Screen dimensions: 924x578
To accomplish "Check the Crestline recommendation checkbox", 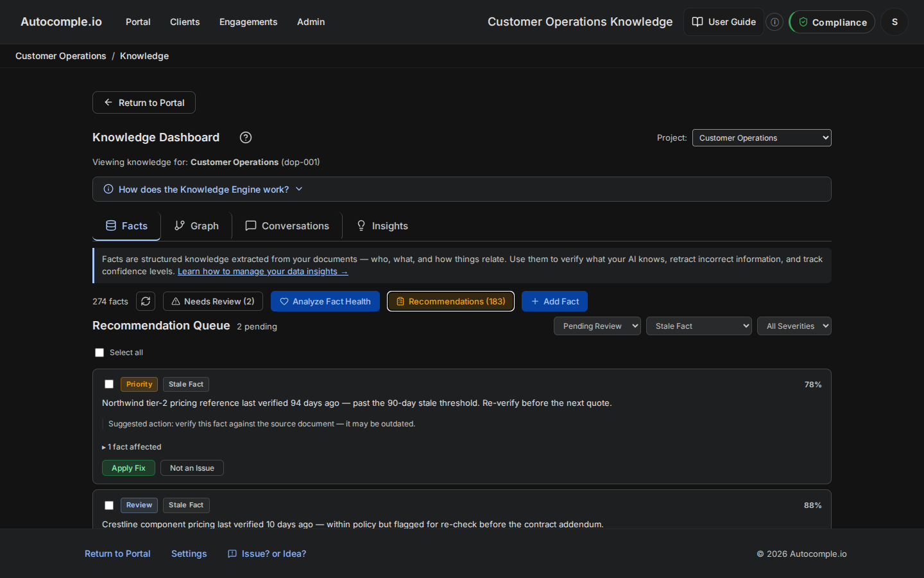I will [x=109, y=505].
